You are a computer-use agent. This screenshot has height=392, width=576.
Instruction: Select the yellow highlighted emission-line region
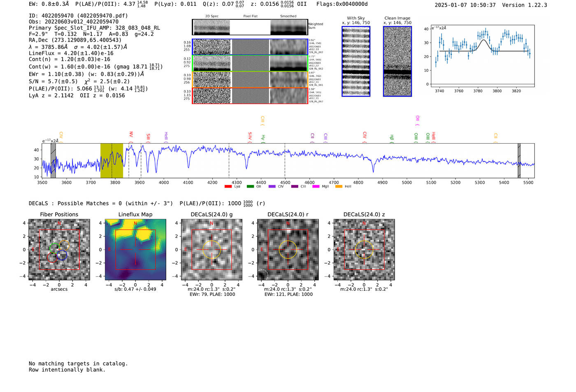point(111,161)
